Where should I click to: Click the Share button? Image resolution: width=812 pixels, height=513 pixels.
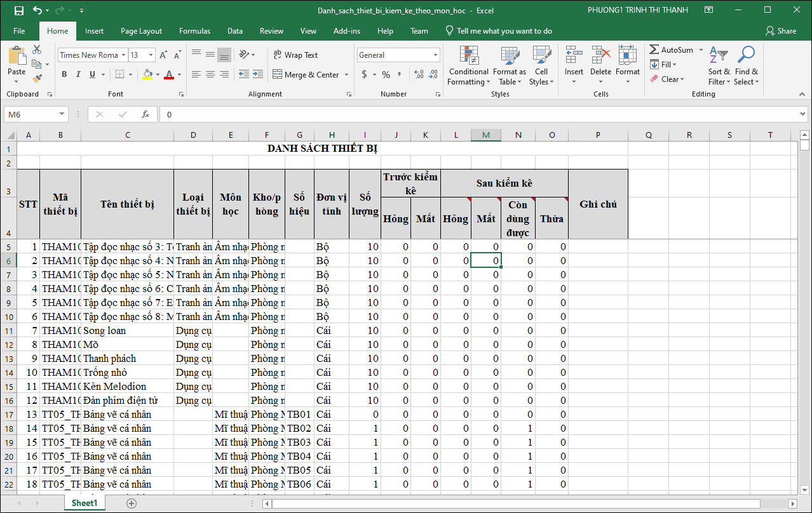pos(780,31)
